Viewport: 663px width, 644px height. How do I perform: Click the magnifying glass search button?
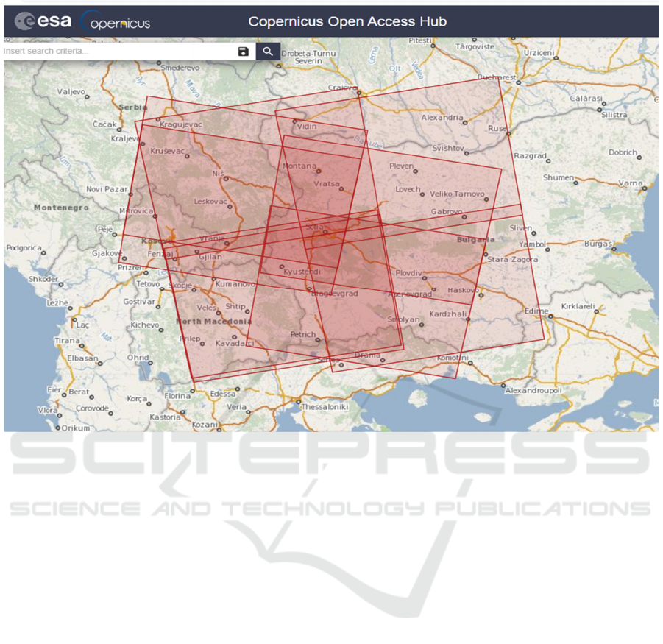(x=268, y=51)
